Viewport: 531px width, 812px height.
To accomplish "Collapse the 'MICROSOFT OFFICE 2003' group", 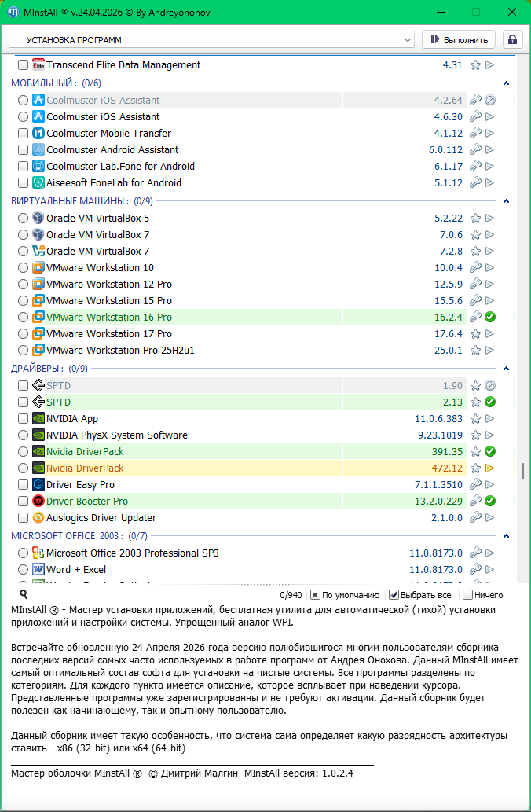I will (x=506, y=536).
